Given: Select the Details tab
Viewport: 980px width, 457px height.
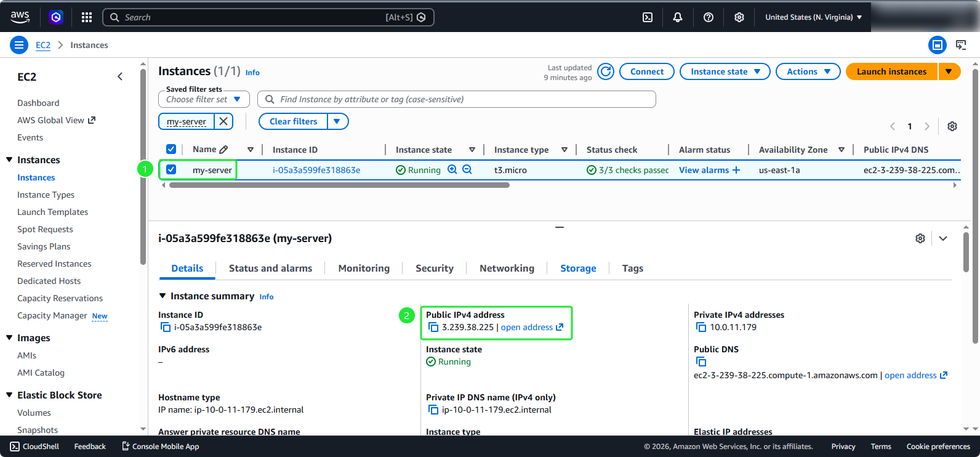Looking at the screenshot, I should coord(187,268).
